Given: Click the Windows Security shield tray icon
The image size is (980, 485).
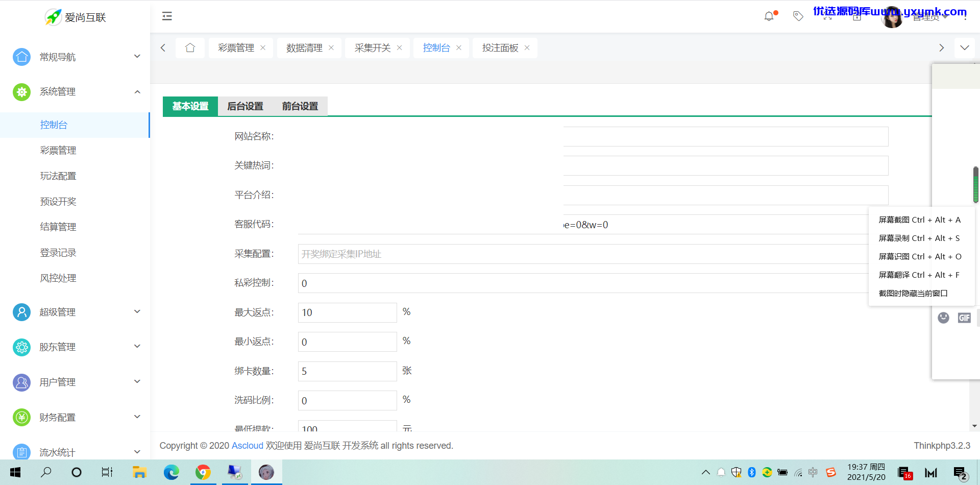Looking at the screenshot, I should pyautogui.click(x=736, y=472).
